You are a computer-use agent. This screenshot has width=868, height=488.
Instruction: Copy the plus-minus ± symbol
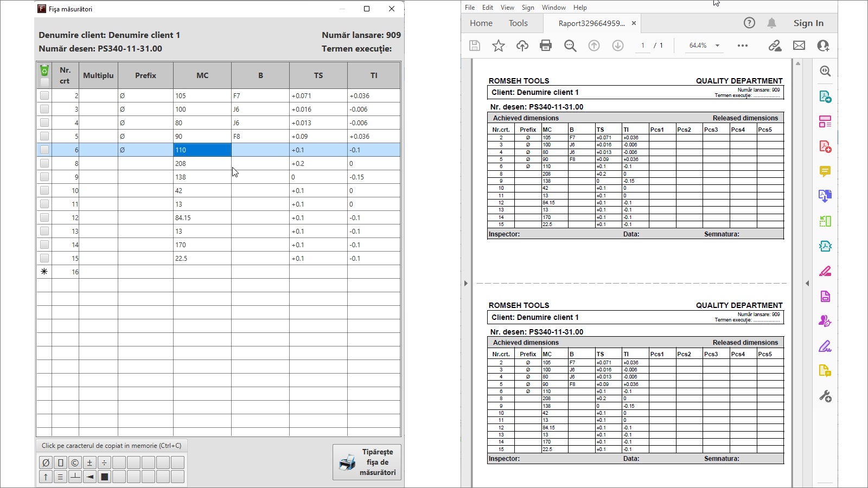90,463
